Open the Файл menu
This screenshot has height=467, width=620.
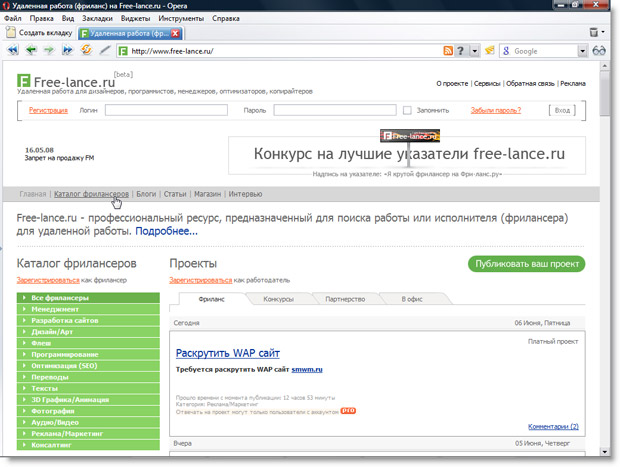(13, 18)
